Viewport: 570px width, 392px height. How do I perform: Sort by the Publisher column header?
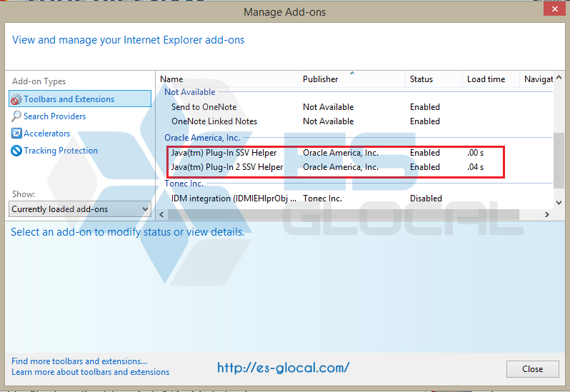(351, 79)
